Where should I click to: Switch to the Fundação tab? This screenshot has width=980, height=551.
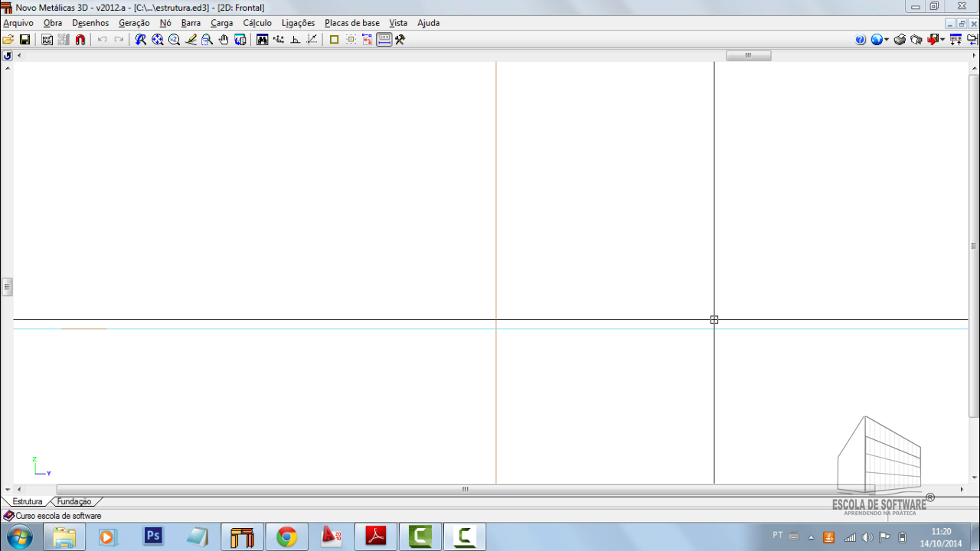click(x=74, y=502)
